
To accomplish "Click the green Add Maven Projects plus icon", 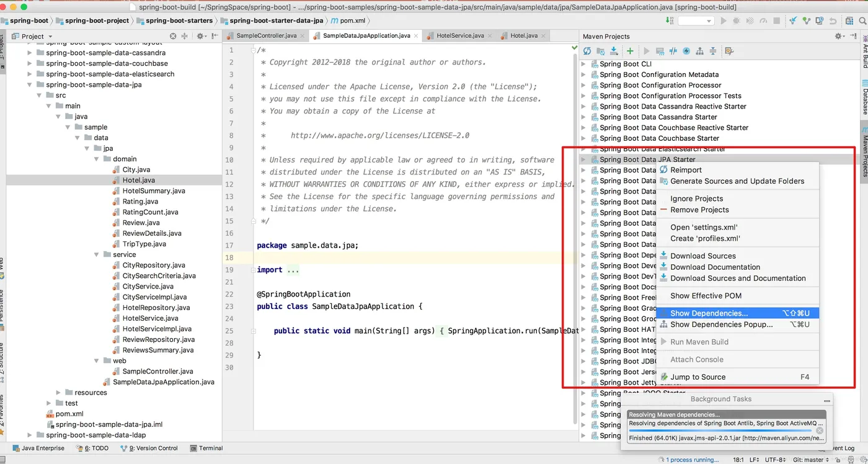I will (630, 51).
